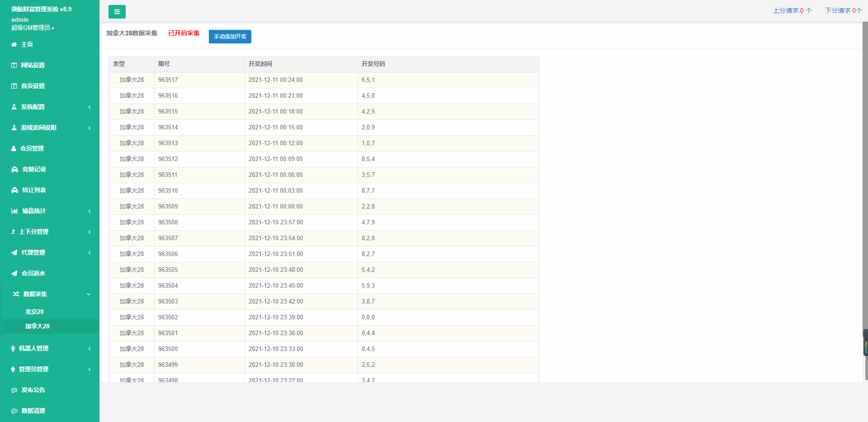
Task: Click draw result 4,2,5
Action: (x=368, y=111)
